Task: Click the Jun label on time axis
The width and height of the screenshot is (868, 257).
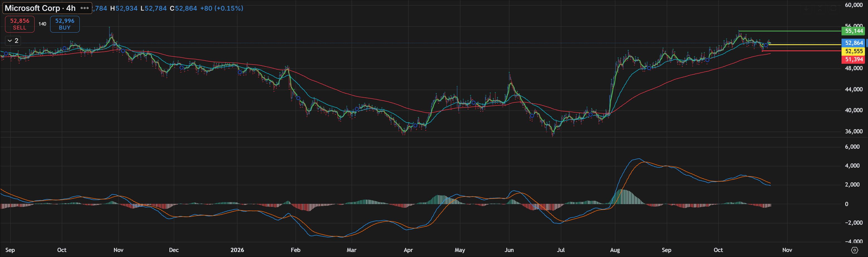Action: [509, 250]
